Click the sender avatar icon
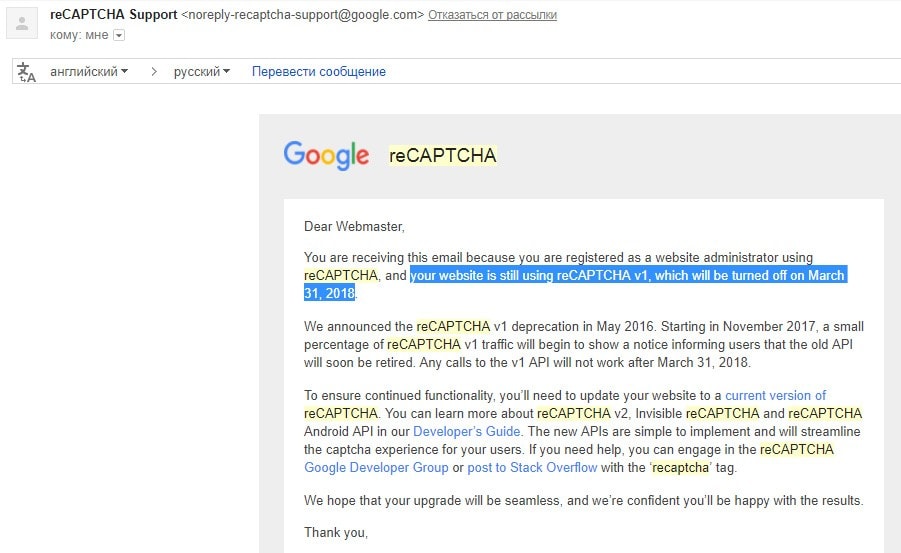901x553 pixels. tap(22, 24)
